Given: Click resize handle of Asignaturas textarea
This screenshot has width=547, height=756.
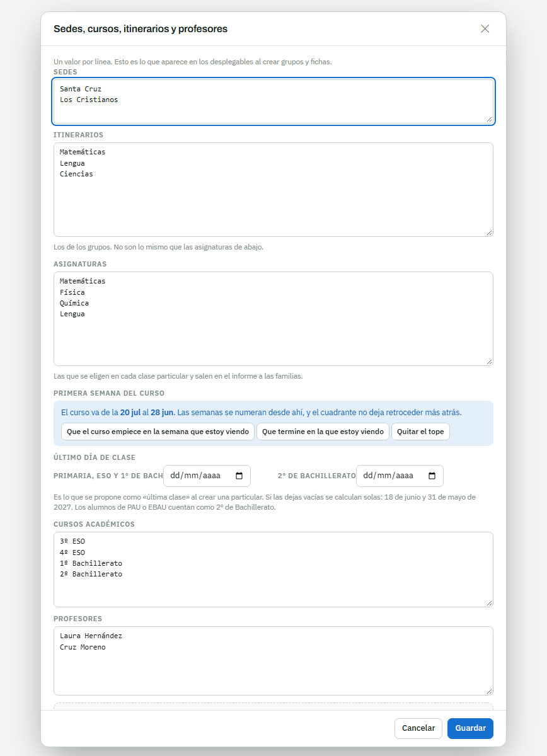Looking at the screenshot, I should pos(488,361).
